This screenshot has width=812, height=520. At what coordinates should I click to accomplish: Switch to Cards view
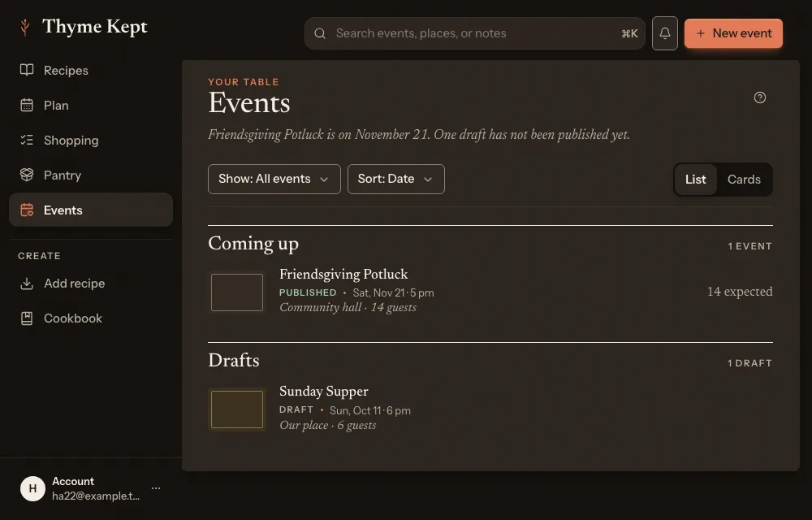[744, 180]
